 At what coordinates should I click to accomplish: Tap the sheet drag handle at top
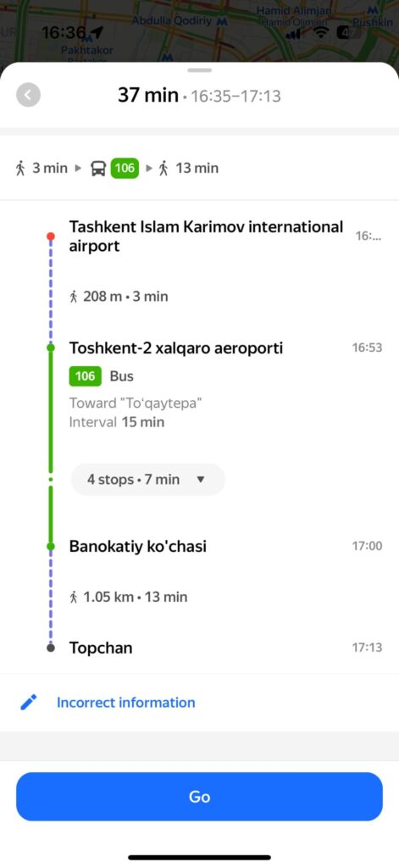coord(200,70)
